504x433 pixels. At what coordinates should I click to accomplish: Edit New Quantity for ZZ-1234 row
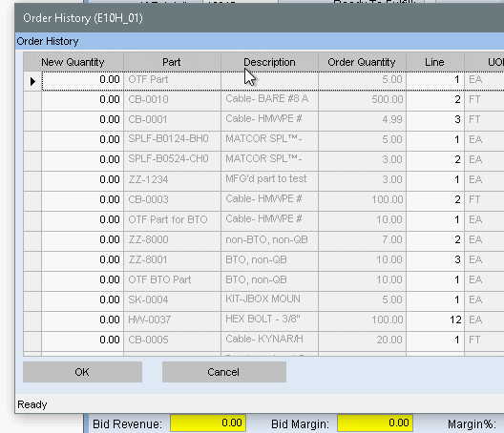coord(83,181)
